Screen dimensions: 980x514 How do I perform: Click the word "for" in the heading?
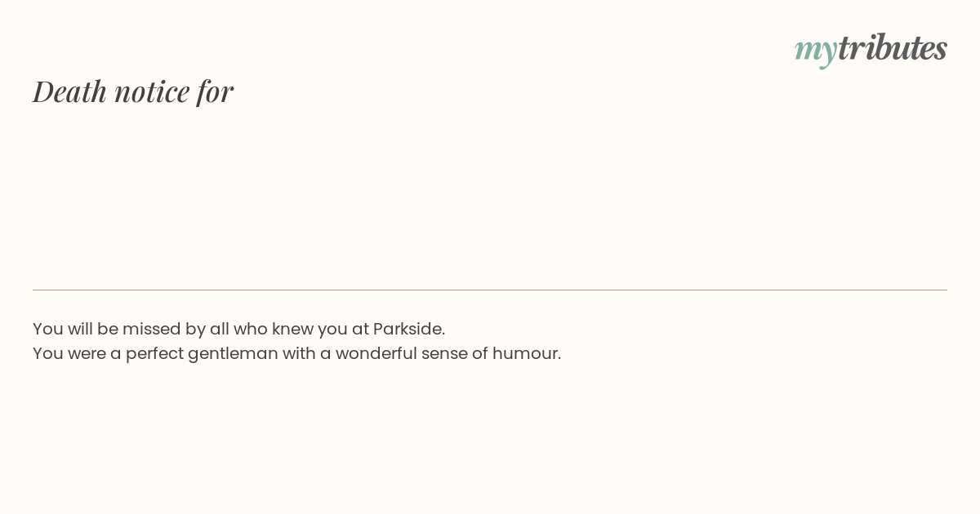tap(215, 91)
